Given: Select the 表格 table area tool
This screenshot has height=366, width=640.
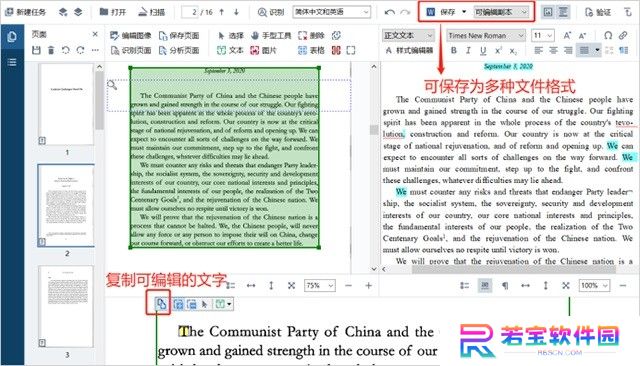Looking at the screenshot, I should [x=311, y=51].
